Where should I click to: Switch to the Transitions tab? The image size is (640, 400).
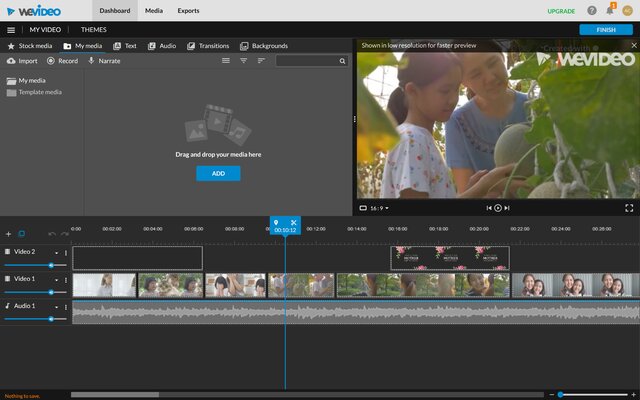(x=208, y=46)
